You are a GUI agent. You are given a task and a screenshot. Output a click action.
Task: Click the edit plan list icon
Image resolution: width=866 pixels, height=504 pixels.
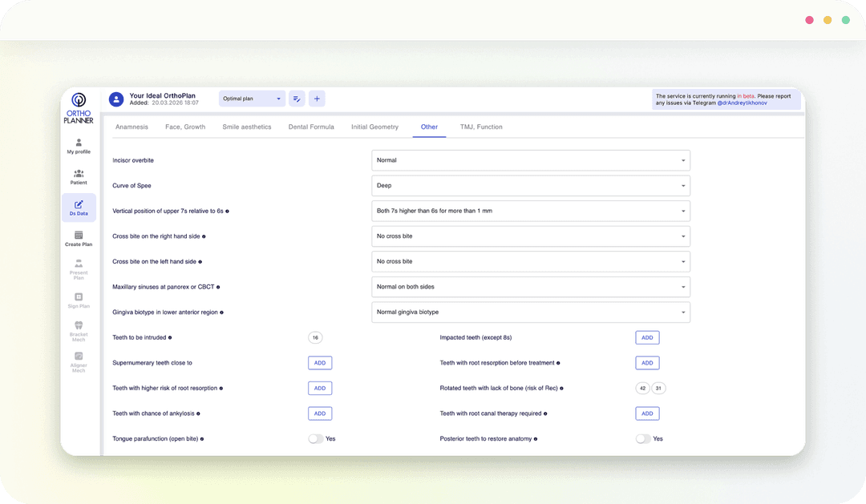297,99
